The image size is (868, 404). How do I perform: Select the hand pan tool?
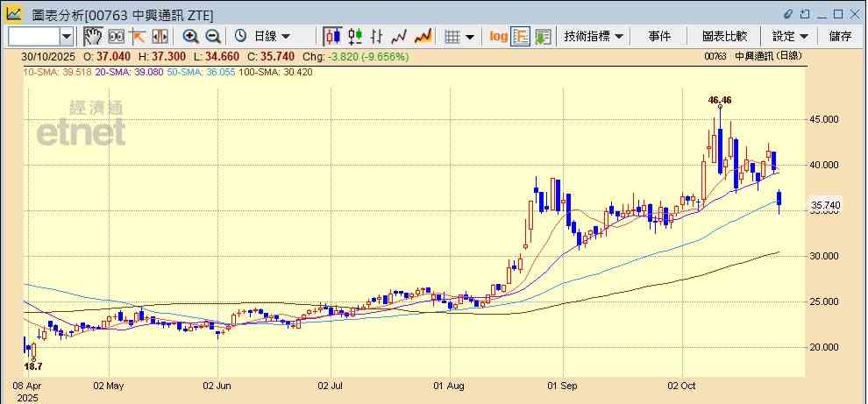pos(93,36)
